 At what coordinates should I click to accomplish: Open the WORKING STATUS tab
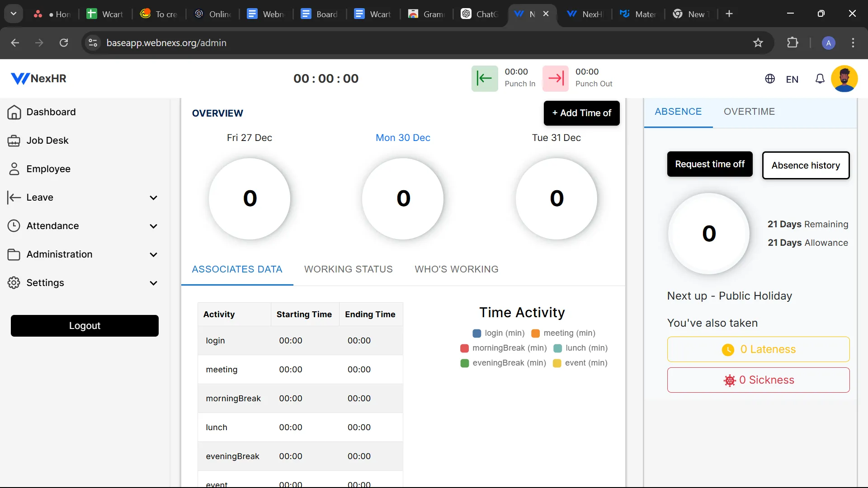(x=348, y=269)
